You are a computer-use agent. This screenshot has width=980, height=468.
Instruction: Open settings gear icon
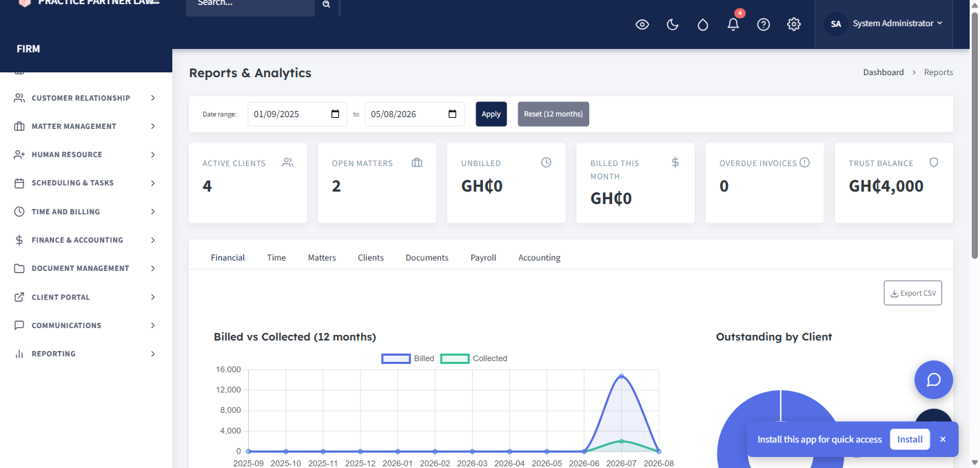[x=794, y=25]
